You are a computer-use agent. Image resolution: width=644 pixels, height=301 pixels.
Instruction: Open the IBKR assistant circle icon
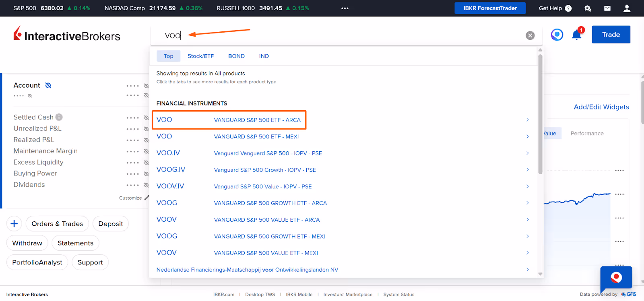click(557, 35)
